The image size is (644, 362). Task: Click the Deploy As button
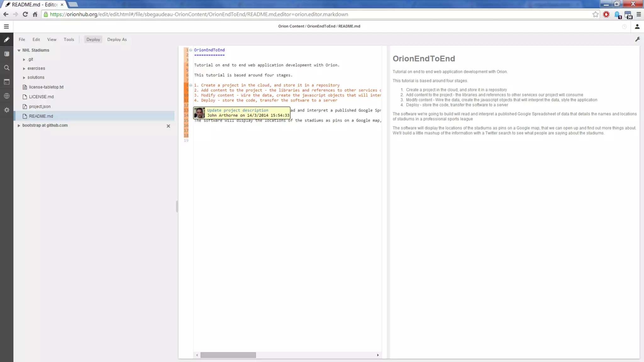[x=117, y=40]
